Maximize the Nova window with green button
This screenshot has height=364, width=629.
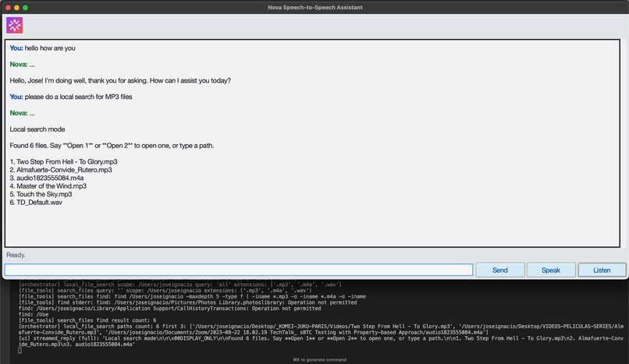(x=25, y=8)
